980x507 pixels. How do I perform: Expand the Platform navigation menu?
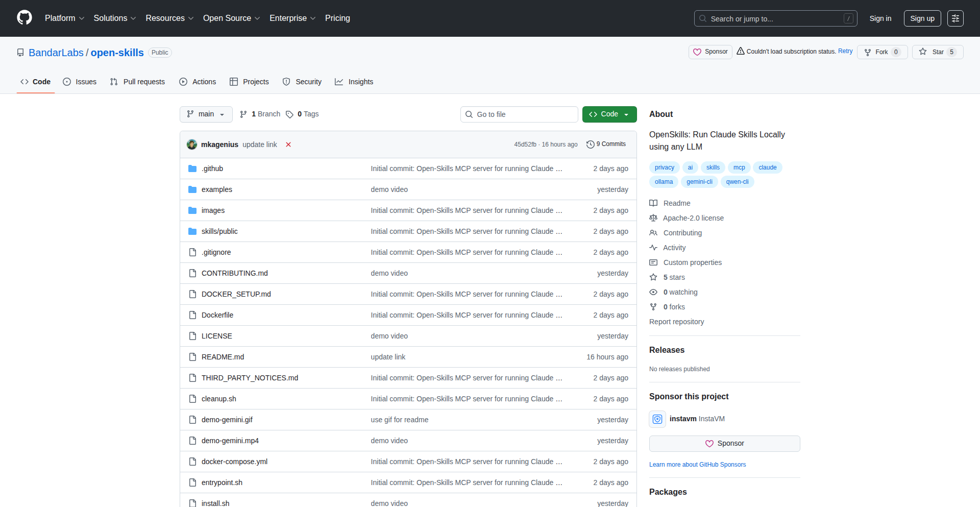click(64, 18)
